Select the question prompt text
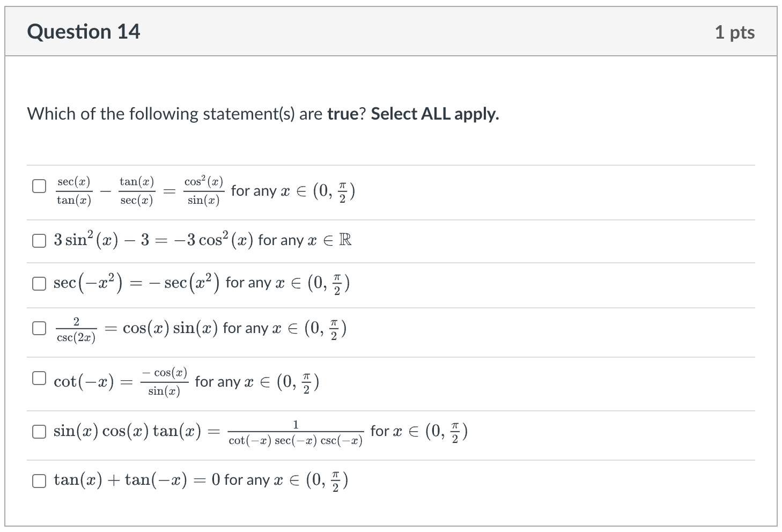This screenshot has height=532, width=782. [x=177, y=114]
